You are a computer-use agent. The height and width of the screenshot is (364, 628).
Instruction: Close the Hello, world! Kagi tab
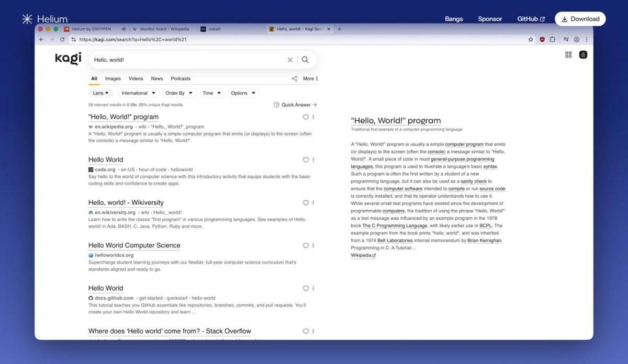328,29
